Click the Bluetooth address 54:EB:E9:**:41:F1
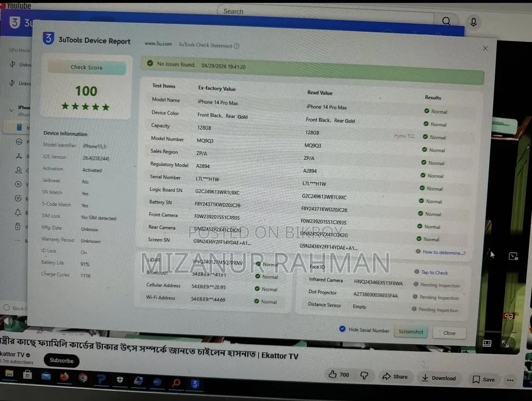Image resolution: width=532 pixels, height=401 pixels. point(209,274)
